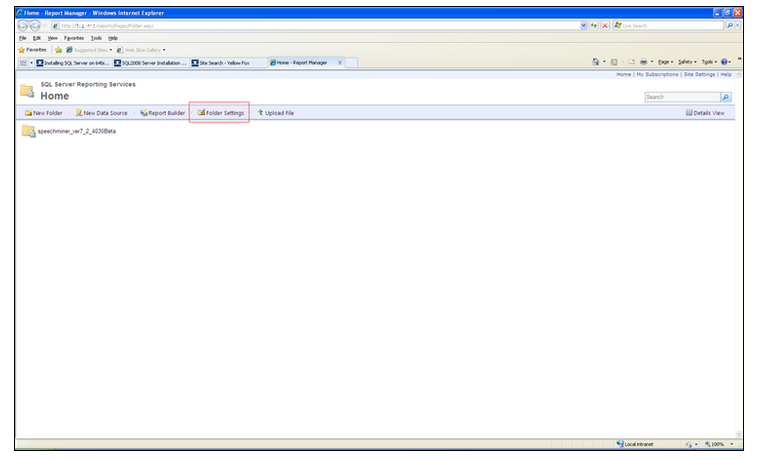Image resolution: width=757 pixels, height=460 pixels.
Task: Expand the command bar overflow chevron
Action: (739, 59)
